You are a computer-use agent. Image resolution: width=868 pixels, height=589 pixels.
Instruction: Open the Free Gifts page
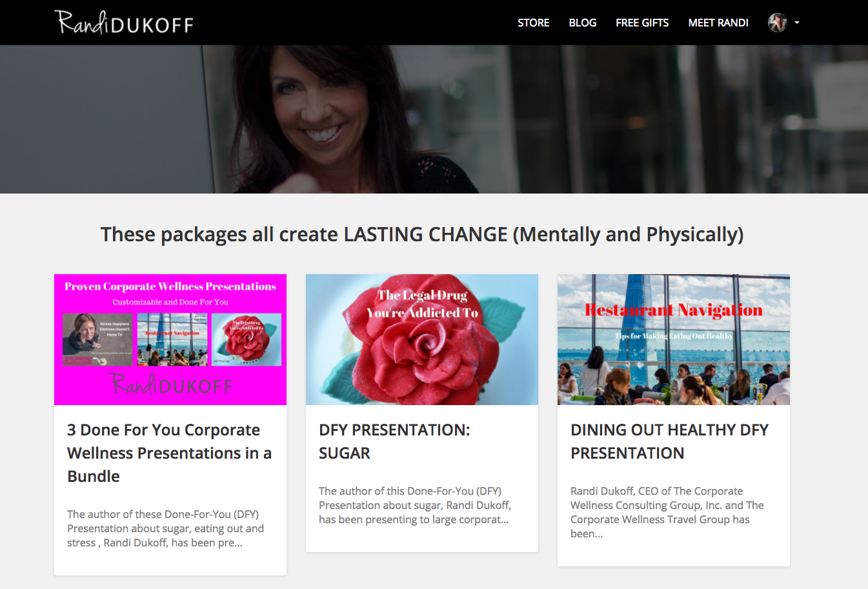(x=642, y=23)
